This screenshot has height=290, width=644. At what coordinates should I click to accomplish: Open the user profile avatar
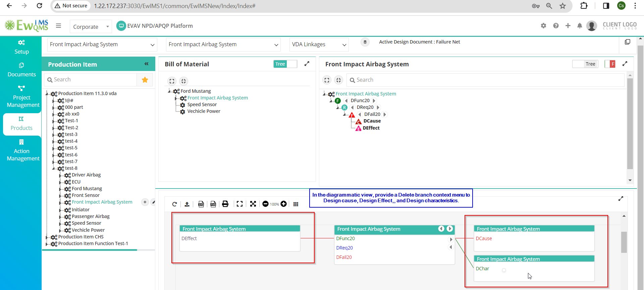pos(592,26)
